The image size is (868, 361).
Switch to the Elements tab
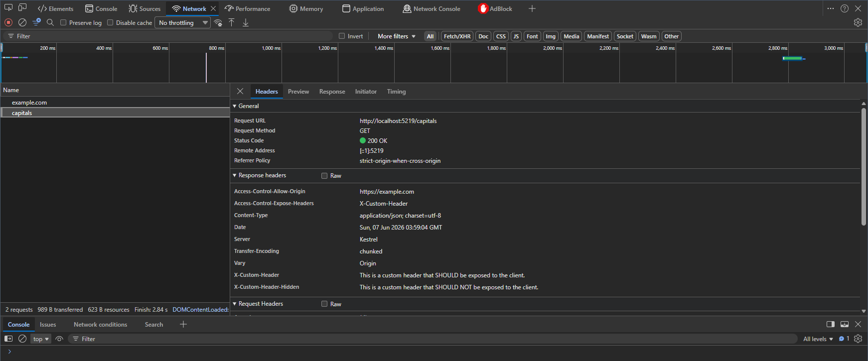pos(56,8)
